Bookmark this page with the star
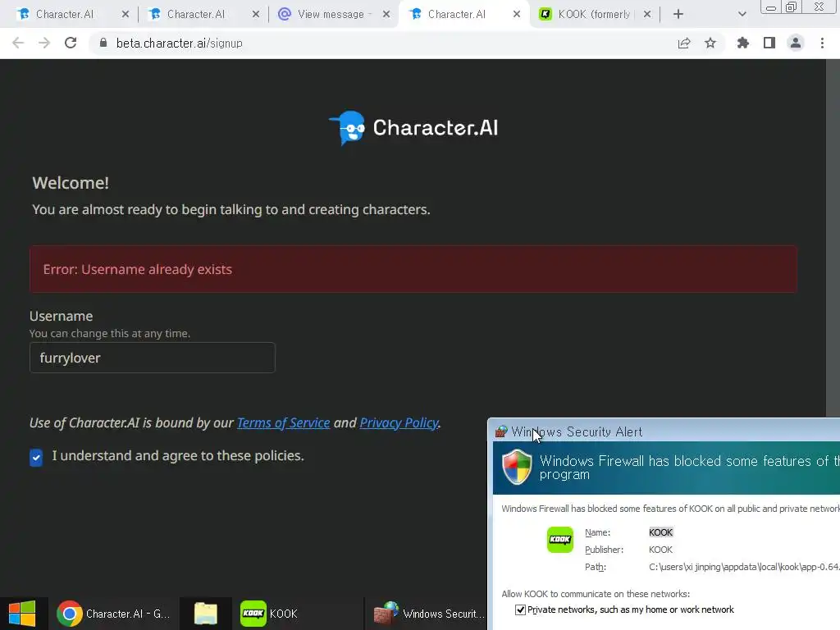The width and height of the screenshot is (840, 630). [710, 43]
